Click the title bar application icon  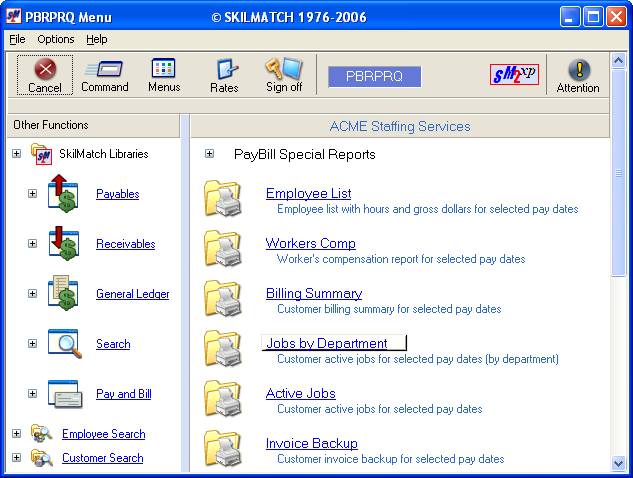tap(13, 16)
